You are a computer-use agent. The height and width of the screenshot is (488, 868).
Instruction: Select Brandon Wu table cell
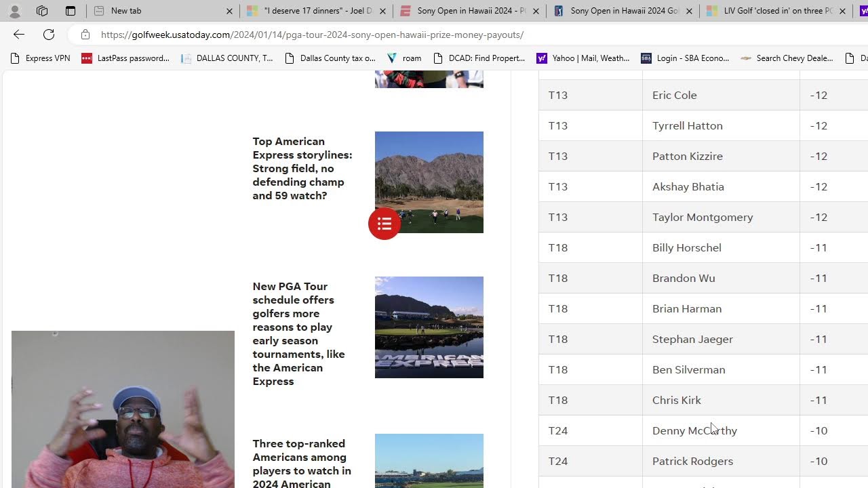[x=721, y=278]
